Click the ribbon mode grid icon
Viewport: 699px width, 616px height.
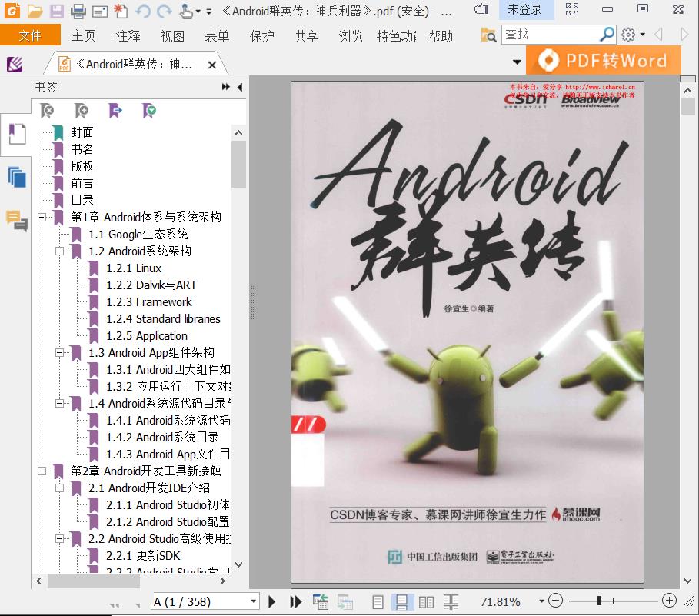click(572, 9)
